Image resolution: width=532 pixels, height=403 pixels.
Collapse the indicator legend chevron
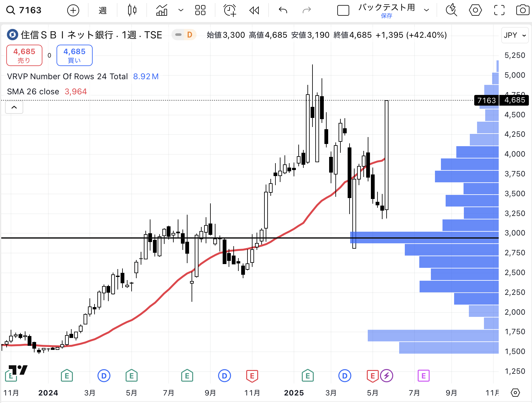[14, 107]
